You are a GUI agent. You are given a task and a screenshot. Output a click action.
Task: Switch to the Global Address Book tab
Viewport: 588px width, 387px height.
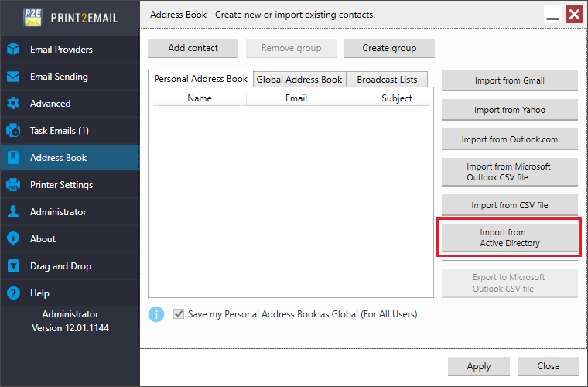click(299, 80)
